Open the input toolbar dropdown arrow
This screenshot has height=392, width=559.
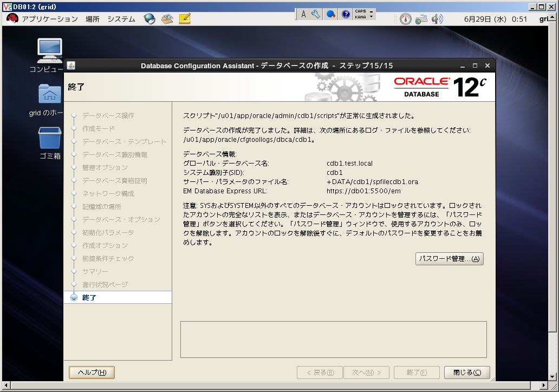click(372, 16)
